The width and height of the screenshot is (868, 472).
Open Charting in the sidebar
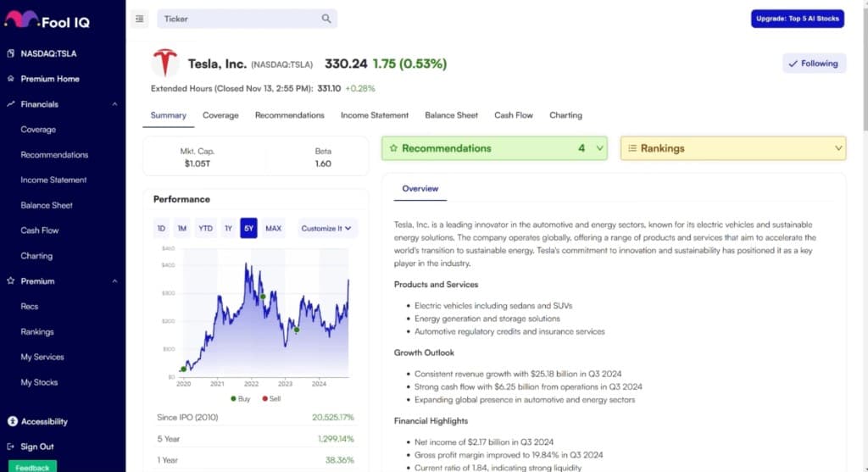click(x=36, y=256)
